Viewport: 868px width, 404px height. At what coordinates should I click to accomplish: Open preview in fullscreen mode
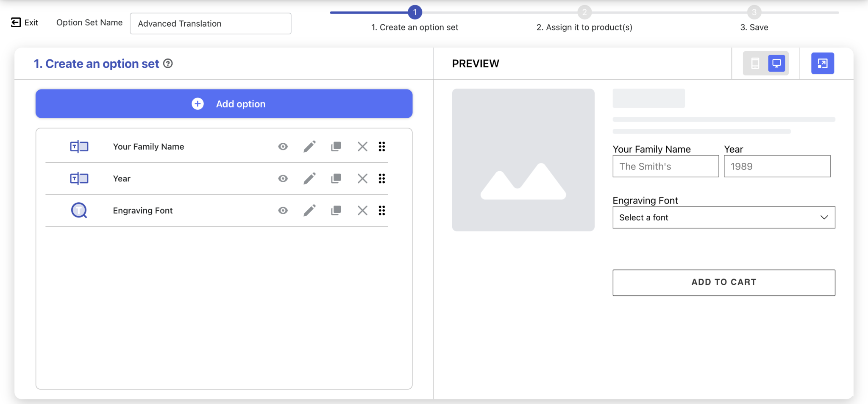click(x=822, y=63)
